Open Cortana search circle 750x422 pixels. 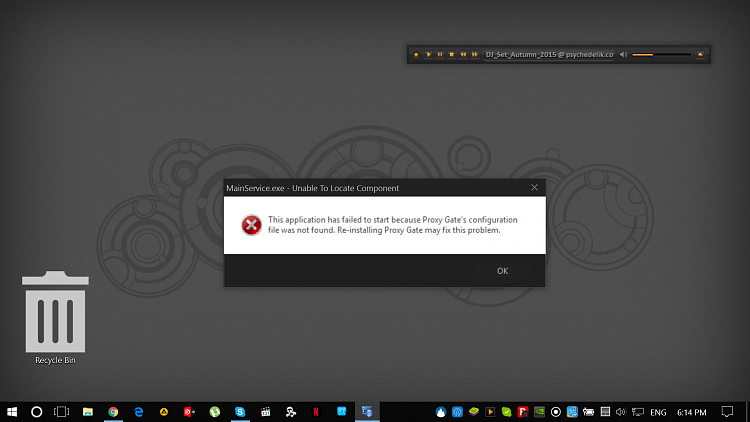pos(37,412)
